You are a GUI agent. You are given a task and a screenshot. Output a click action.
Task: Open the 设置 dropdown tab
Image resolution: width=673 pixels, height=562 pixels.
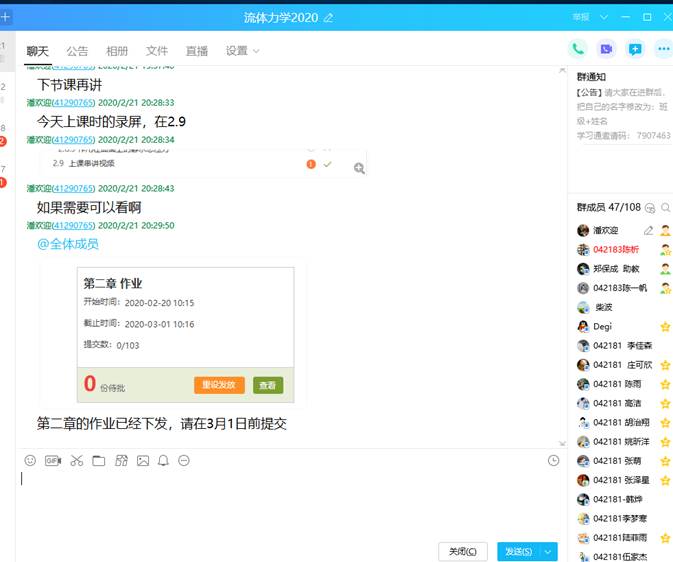coord(242,51)
